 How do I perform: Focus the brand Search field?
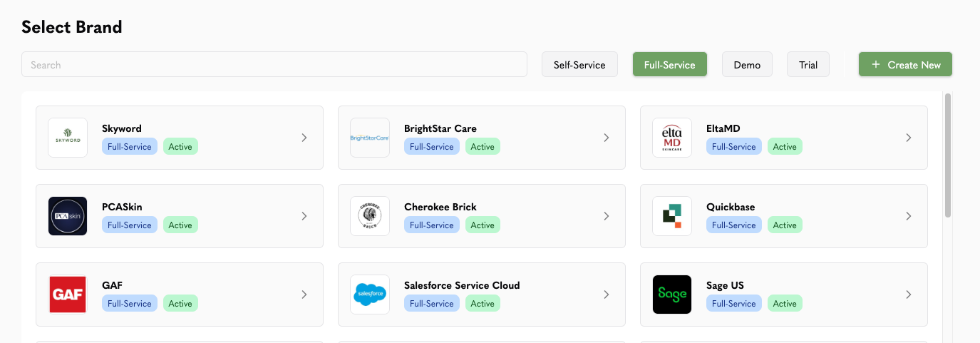pos(274,65)
